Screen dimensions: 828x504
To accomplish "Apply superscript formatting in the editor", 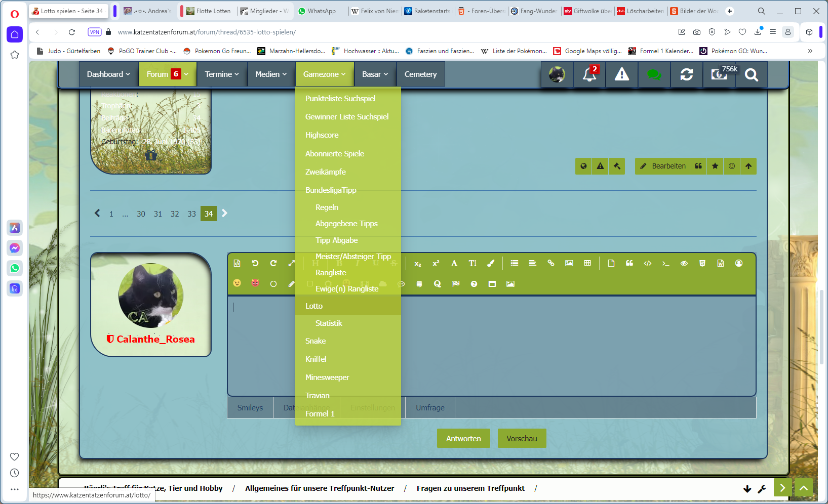I will tap(436, 263).
